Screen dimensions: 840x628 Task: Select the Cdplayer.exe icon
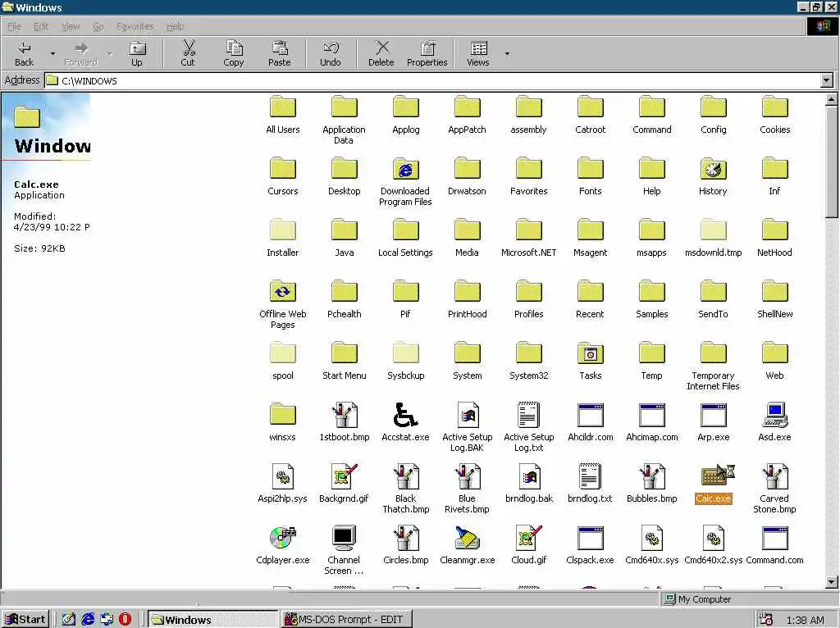coord(283,538)
